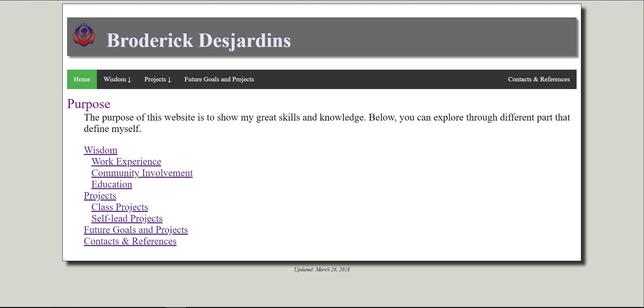Open the Work Experience link
644x308 pixels.
click(x=126, y=162)
